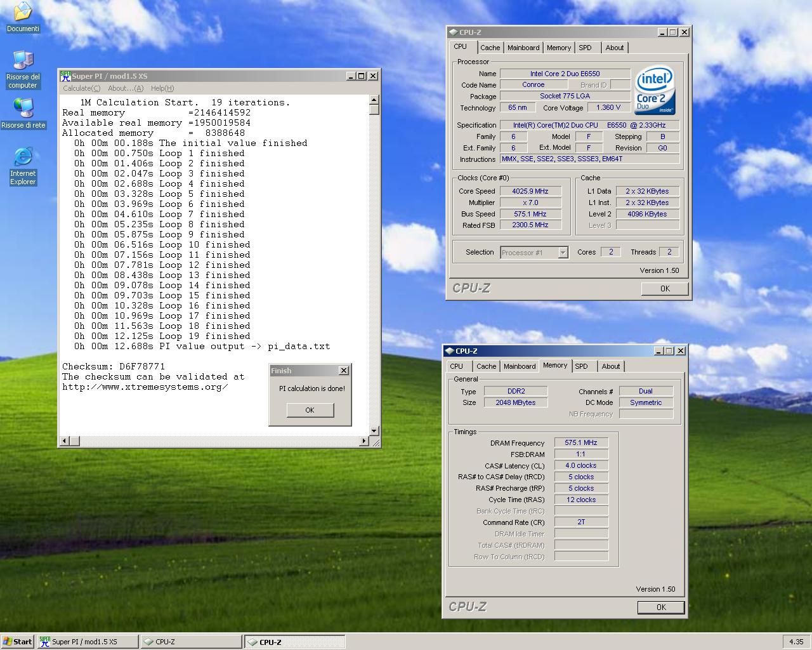Click the Bus Speed 575.1 MHz value
The width and height of the screenshot is (812, 650).
pyautogui.click(x=530, y=214)
